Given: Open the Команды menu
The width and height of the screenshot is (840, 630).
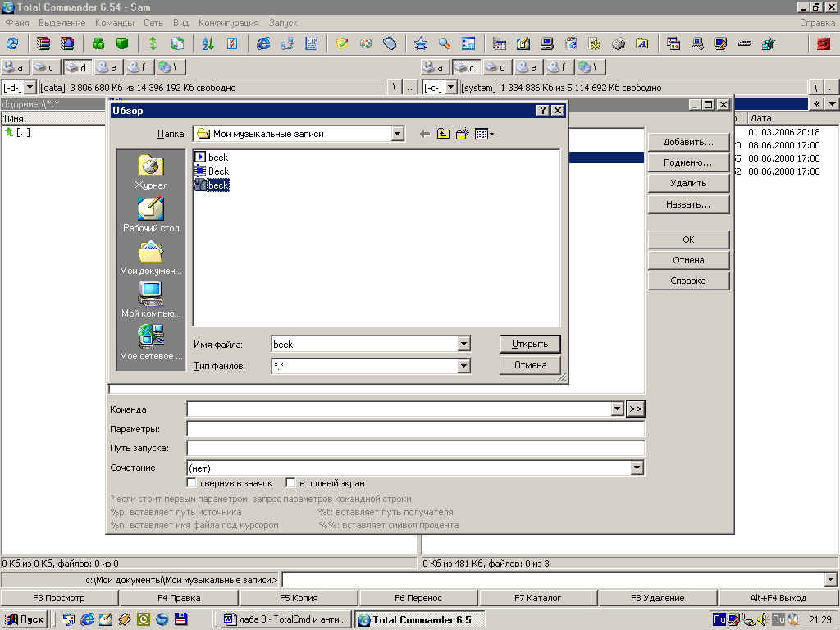Looking at the screenshot, I should [x=115, y=23].
